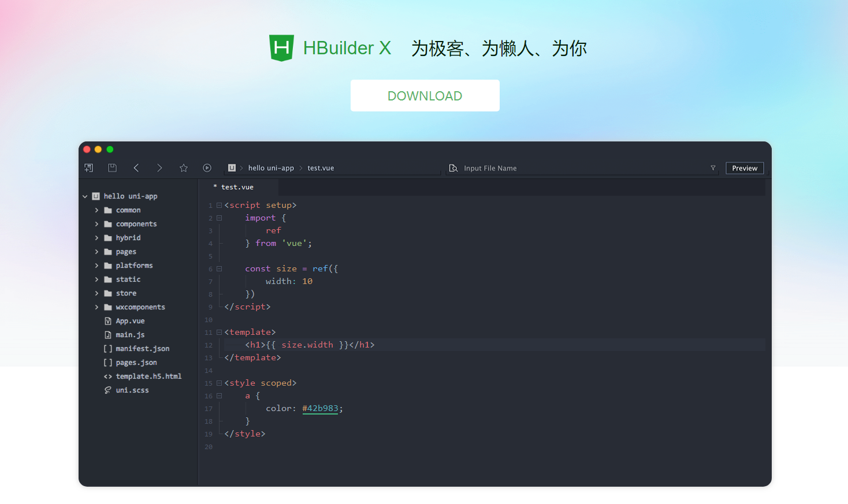Viewport: 848px width, 504px height.
Task: Click the App.vue file type icon
Action: [108, 321]
